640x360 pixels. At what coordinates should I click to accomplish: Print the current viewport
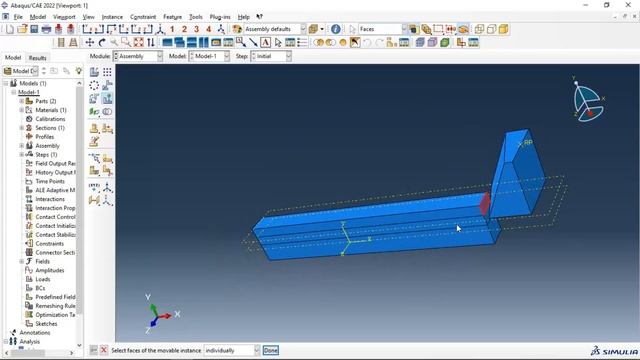click(x=46, y=29)
